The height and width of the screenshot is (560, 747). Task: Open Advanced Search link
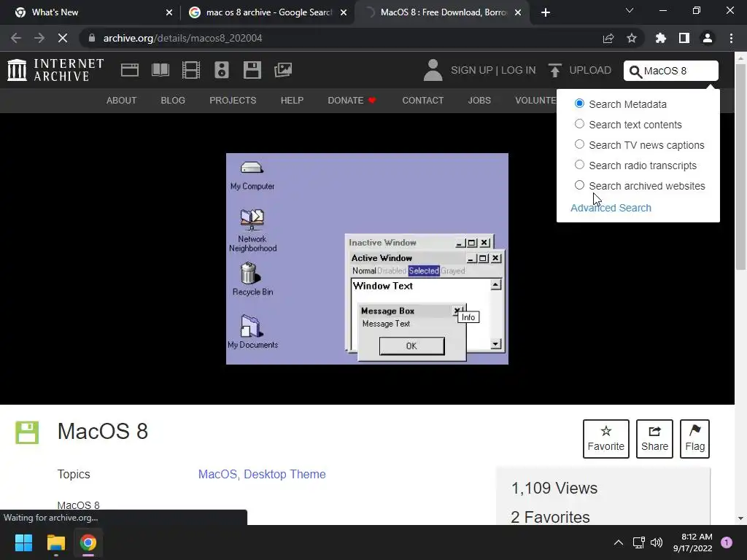pos(611,208)
